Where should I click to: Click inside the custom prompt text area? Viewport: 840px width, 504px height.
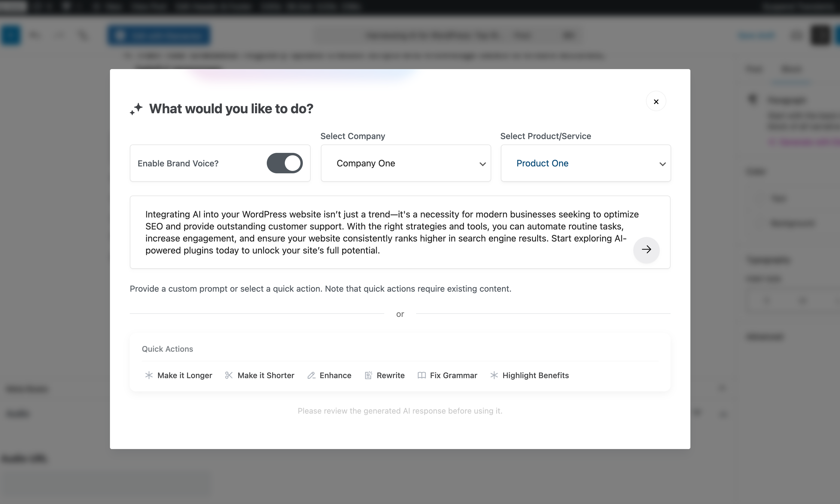pyautogui.click(x=374, y=232)
